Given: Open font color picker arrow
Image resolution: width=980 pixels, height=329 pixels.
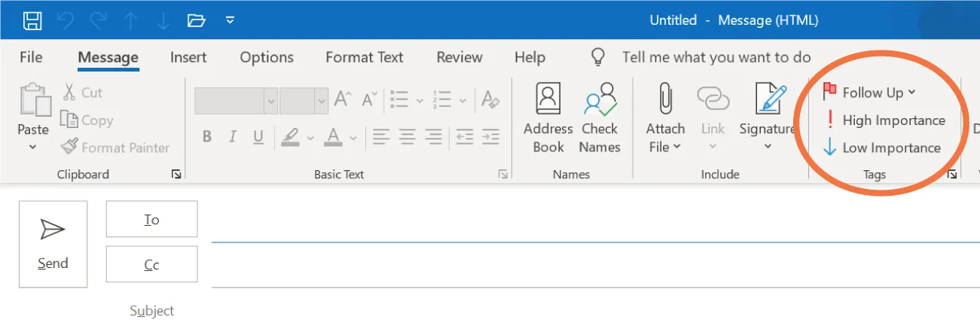Looking at the screenshot, I should point(353,138).
